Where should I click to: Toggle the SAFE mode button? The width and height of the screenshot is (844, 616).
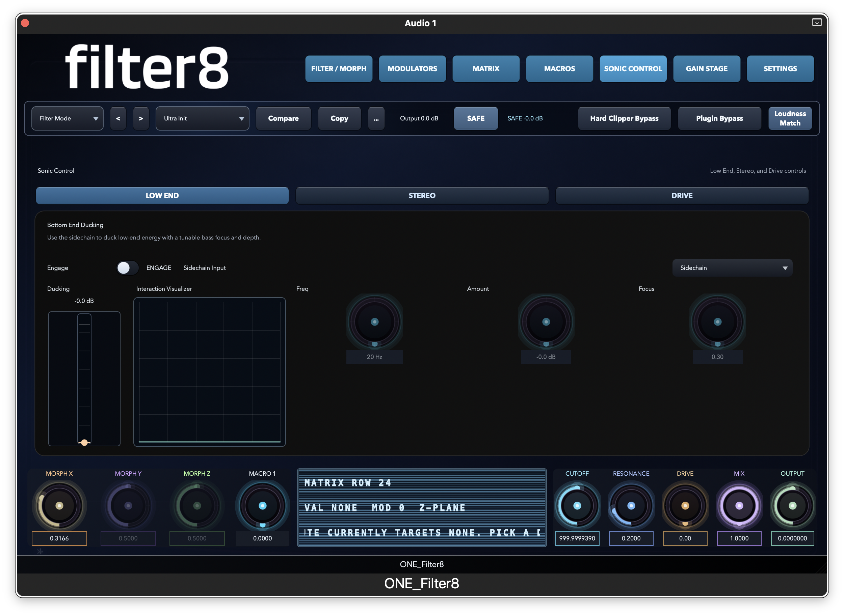[475, 118]
